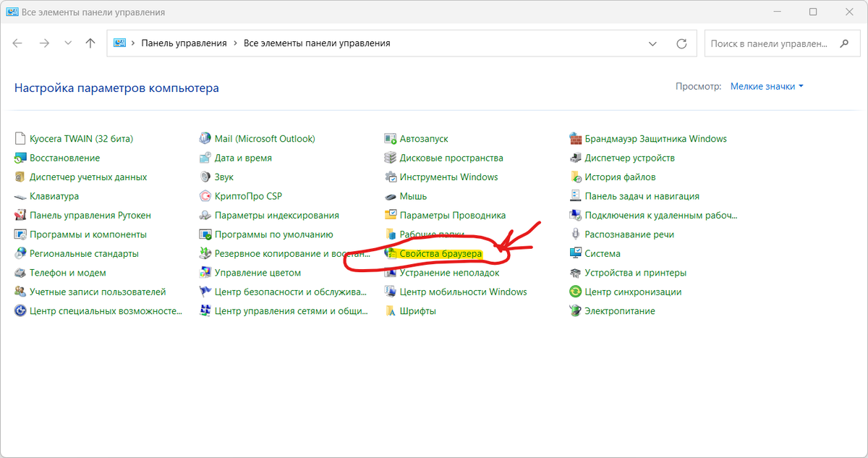Open the Параметры Проводника link
The height and width of the screenshot is (458, 868).
click(453, 216)
